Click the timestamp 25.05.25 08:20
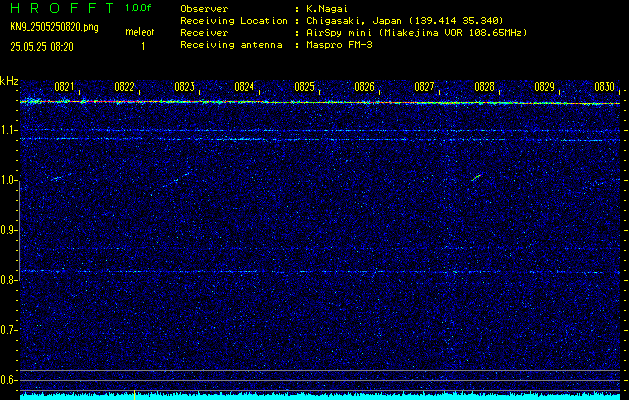 tap(42, 47)
